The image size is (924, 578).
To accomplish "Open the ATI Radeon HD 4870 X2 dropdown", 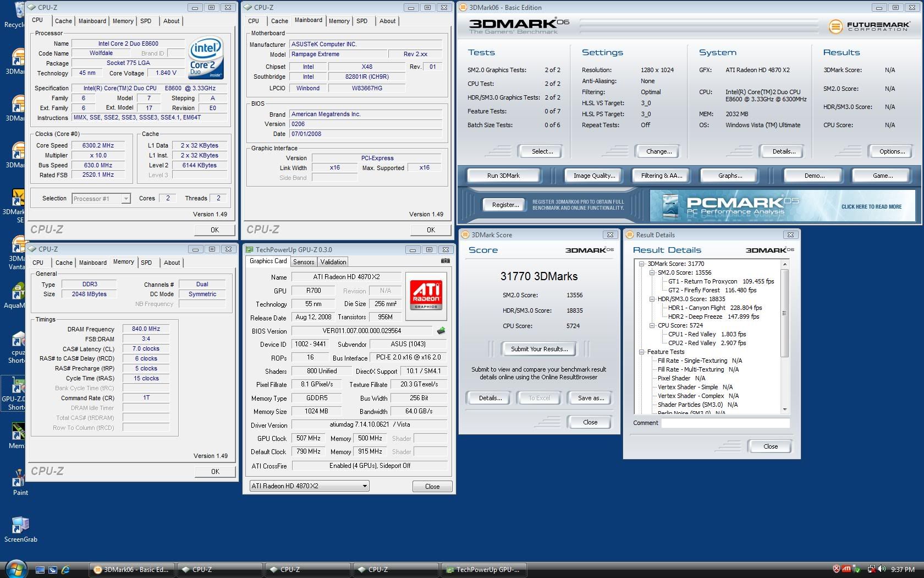I will [x=309, y=486].
